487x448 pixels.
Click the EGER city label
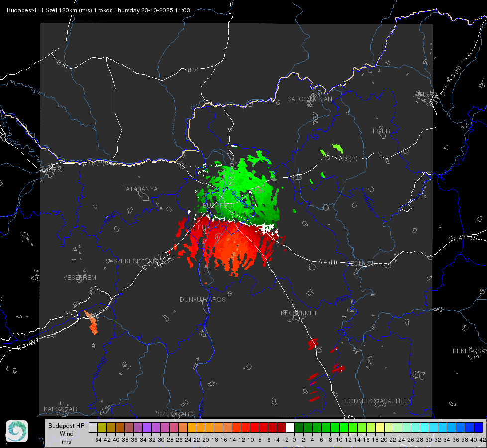point(381,131)
